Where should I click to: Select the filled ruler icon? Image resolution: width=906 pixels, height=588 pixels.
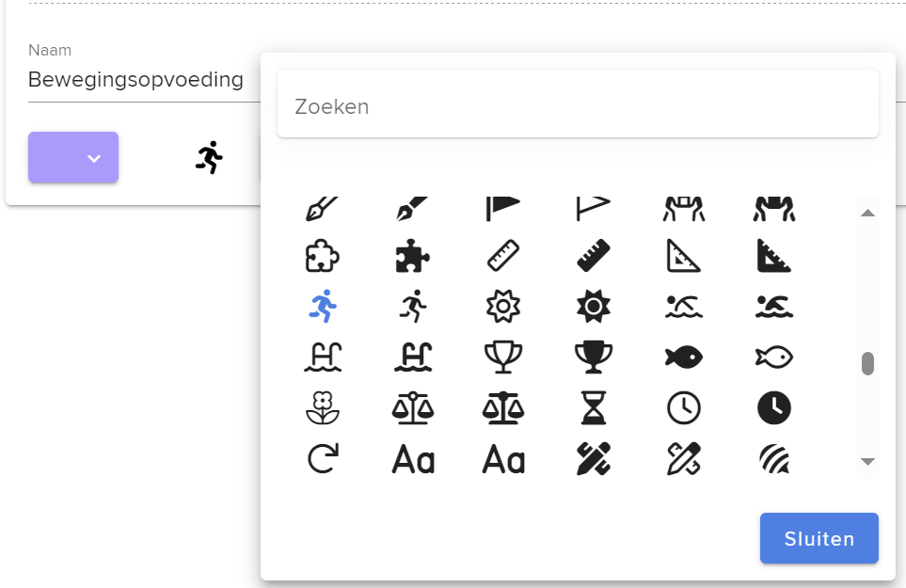[594, 256]
